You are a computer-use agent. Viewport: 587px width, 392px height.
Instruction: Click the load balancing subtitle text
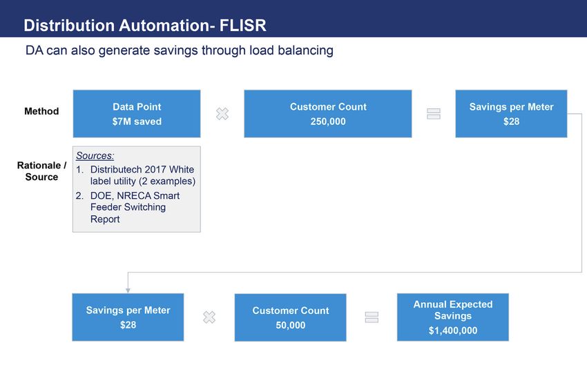[180, 50]
